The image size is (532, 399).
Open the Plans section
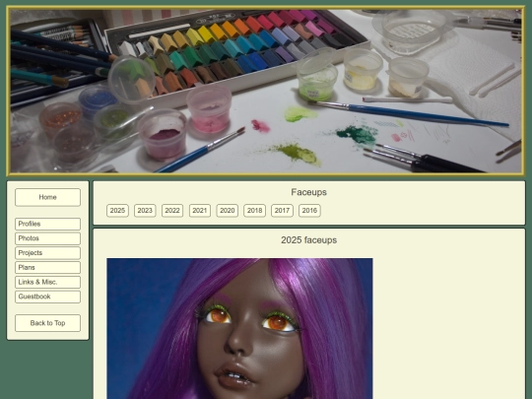(x=47, y=268)
